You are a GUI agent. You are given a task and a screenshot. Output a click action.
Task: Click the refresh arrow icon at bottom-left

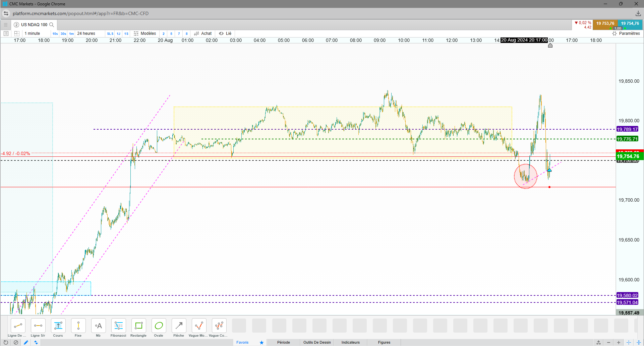point(6,342)
